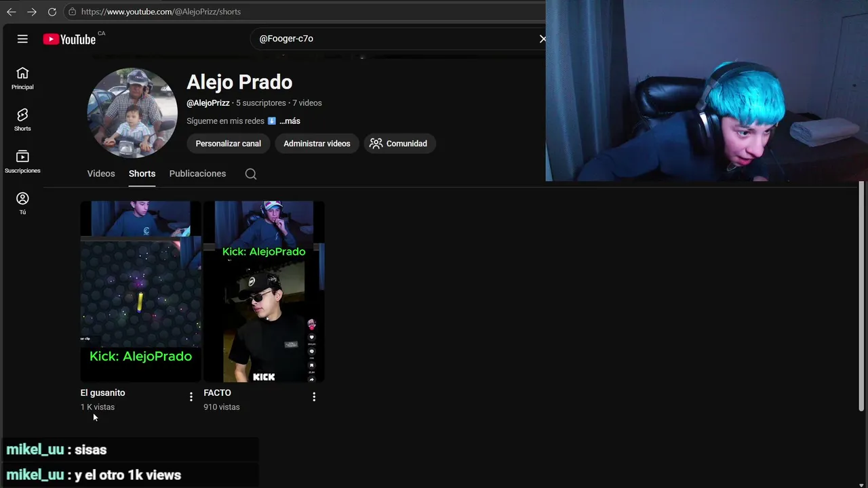
Task: Select the Shorts channel tab
Action: 142,174
